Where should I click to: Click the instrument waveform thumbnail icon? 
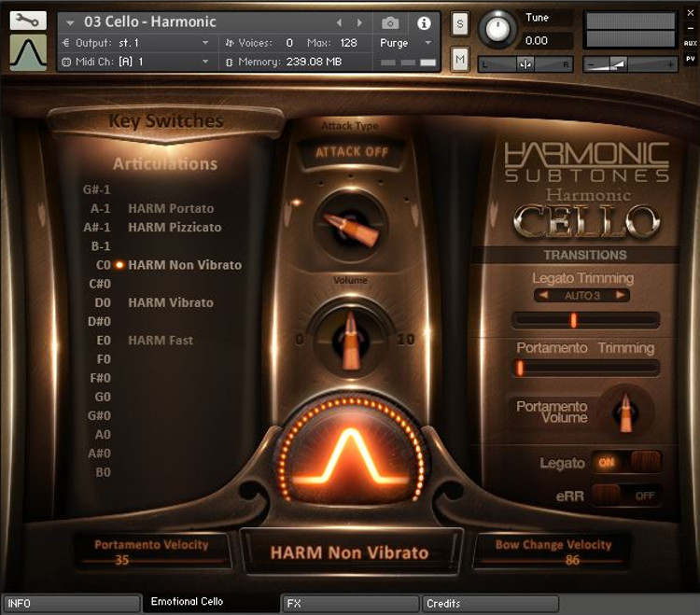tap(28, 52)
